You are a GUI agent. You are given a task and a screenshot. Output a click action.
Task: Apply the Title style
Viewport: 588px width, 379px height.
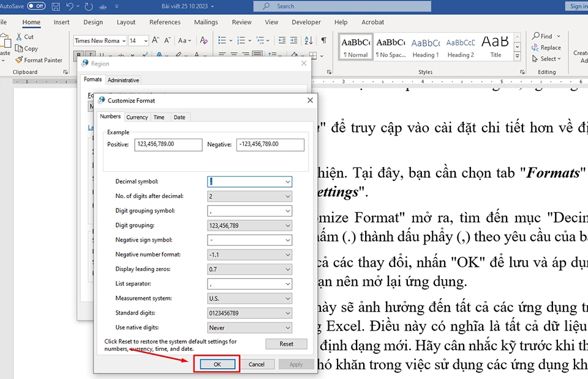click(x=496, y=47)
